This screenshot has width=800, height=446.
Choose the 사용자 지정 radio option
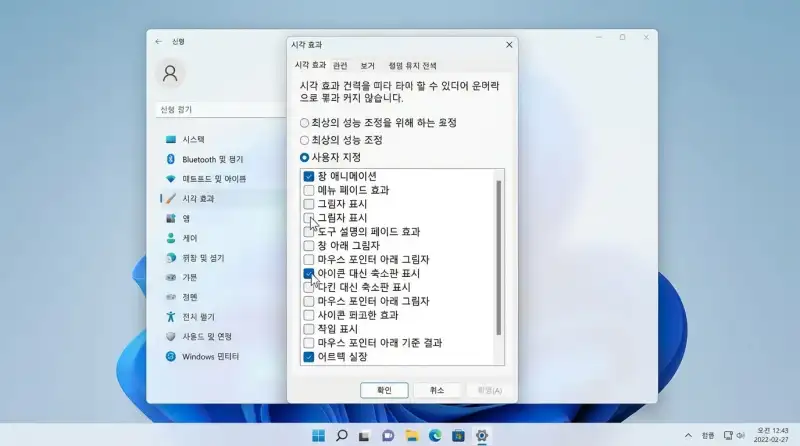tap(305, 158)
